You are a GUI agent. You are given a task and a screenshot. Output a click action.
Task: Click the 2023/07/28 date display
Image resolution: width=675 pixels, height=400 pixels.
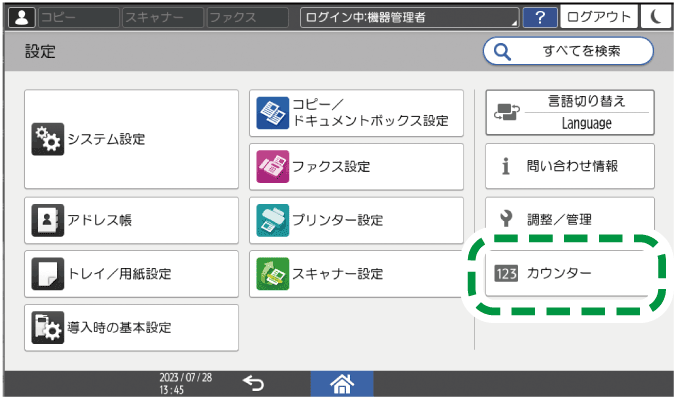[x=186, y=378]
